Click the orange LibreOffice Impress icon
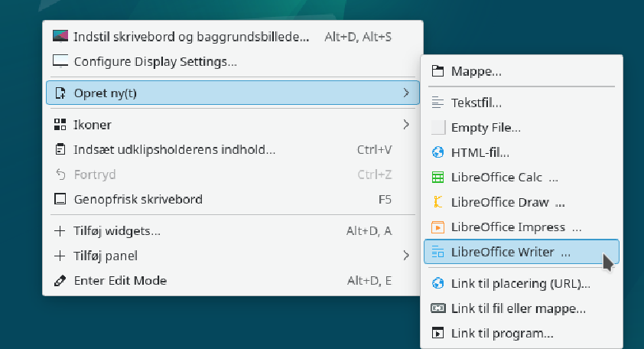The height and width of the screenshot is (349, 644). tap(437, 227)
